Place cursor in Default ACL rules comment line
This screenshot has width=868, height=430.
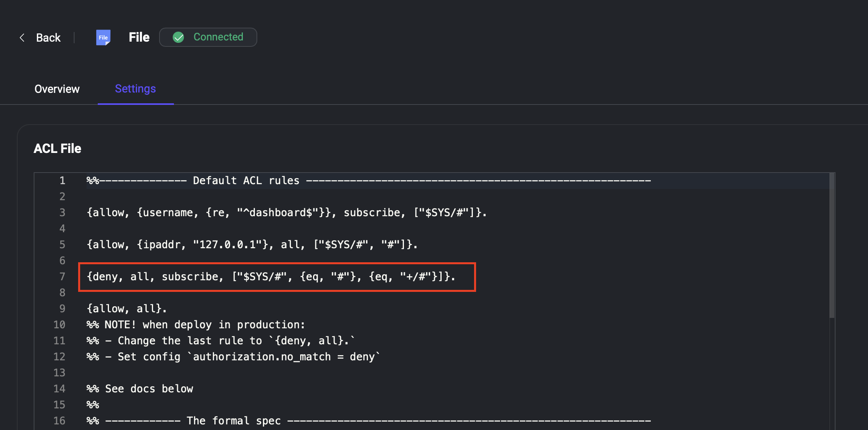(x=246, y=181)
